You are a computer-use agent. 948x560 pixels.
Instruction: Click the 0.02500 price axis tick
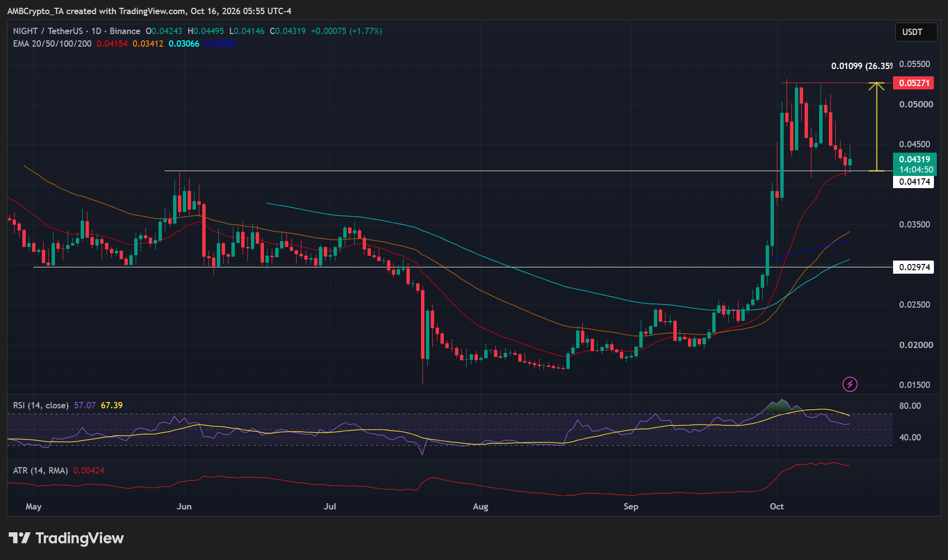click(x=916, y=305)
